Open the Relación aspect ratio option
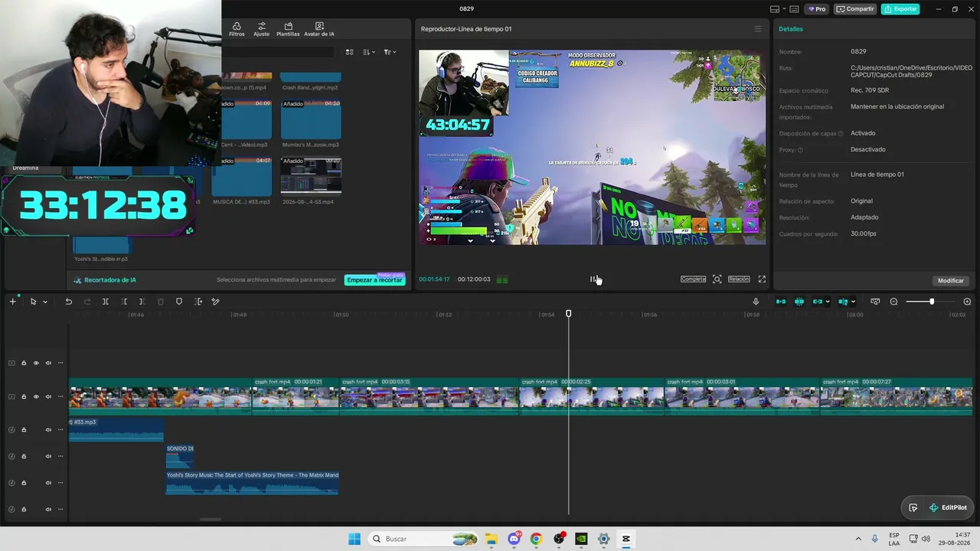Image resolution: width=980 pixels, height=551 pixels. click(x=739, y=279)
